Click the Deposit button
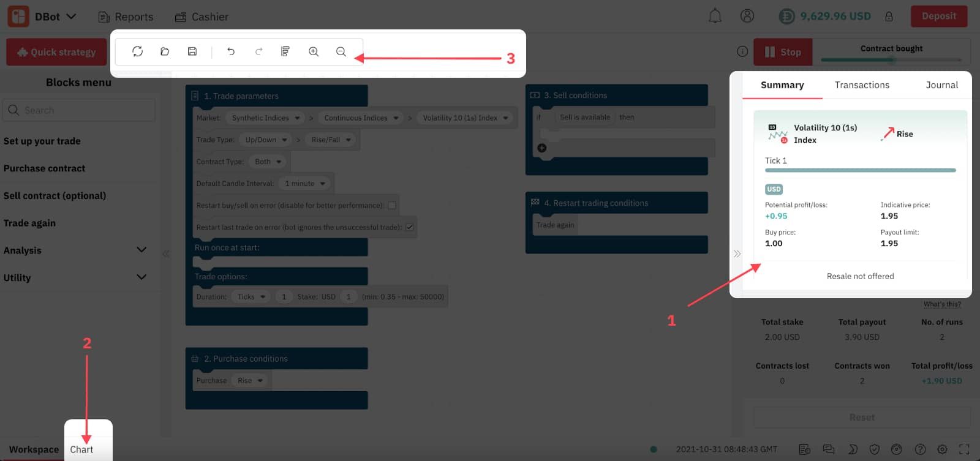The width and height of the screenshot is (980, 461). 938,16
